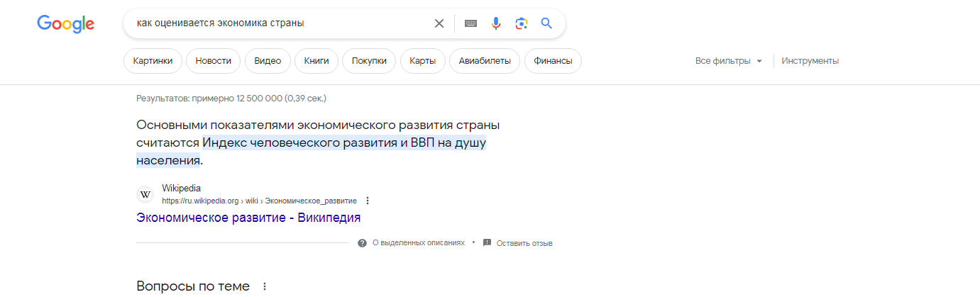Open Экономическое развитие - Википедия link
This screenshot has width=980, height=297.
[x=248, y=218]
